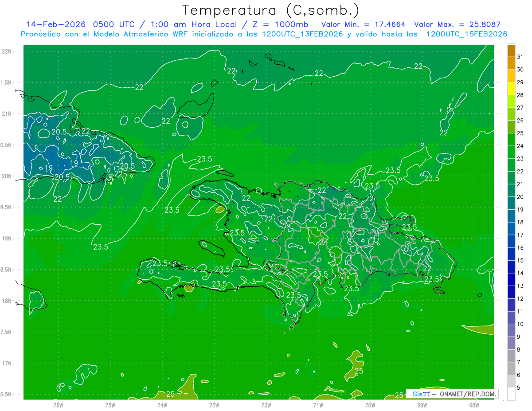This screenshot has width=532, height=411.
Task: Click the "68W" longitude axis label
Action: [x=474, y=405]
